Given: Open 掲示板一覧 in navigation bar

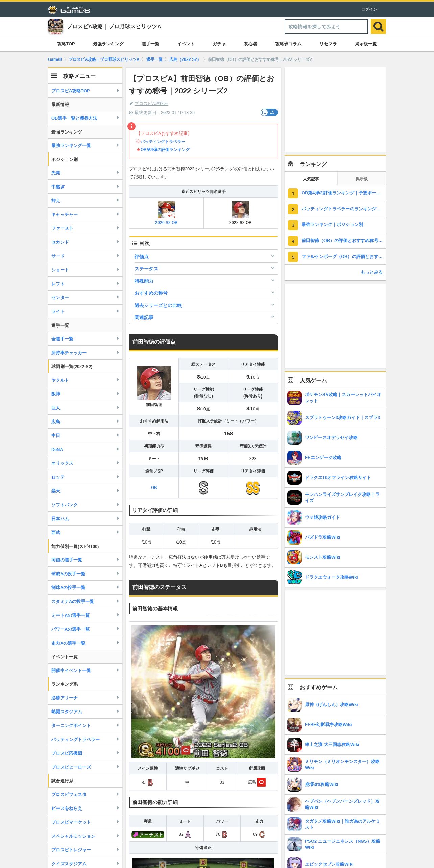Looking at the screenshot, I should tap(366, 44).
